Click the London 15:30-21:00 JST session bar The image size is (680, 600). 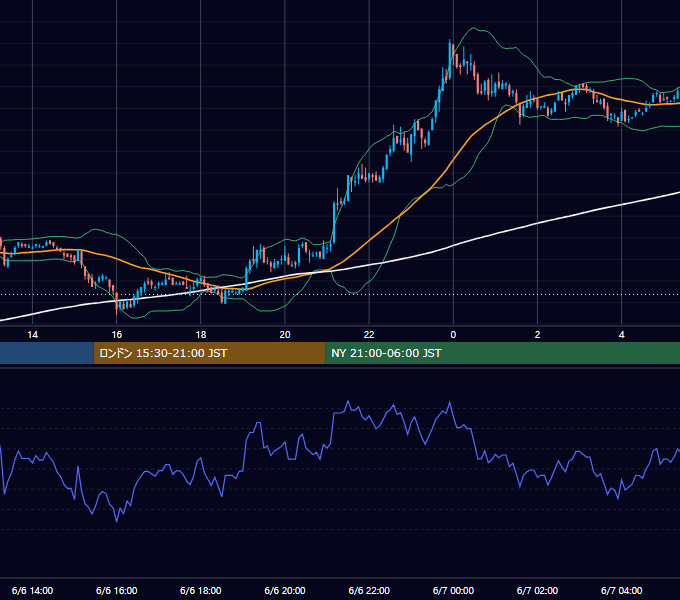coord(209,353)
